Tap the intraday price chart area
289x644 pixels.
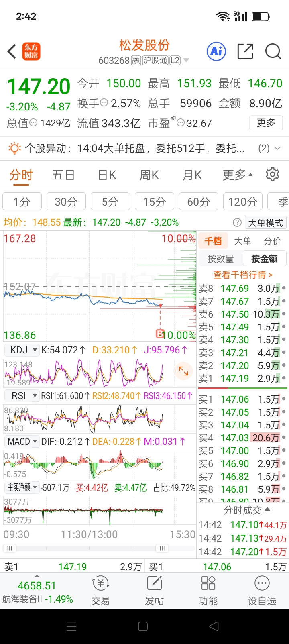point(100,286)
